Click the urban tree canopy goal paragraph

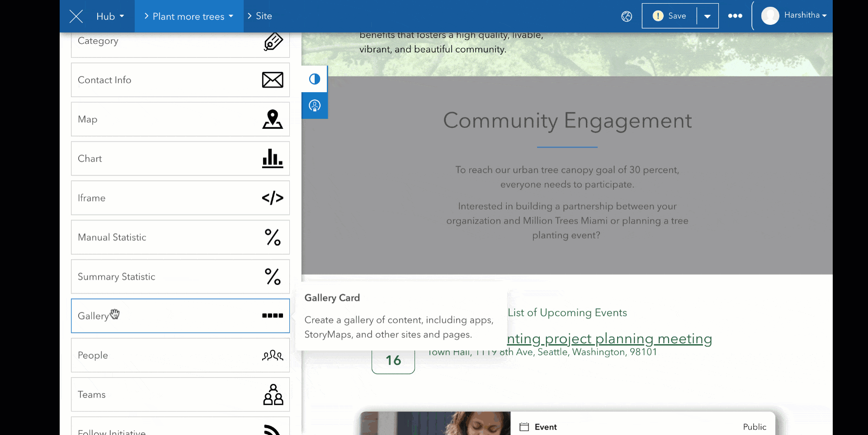(x=567, y=177)
